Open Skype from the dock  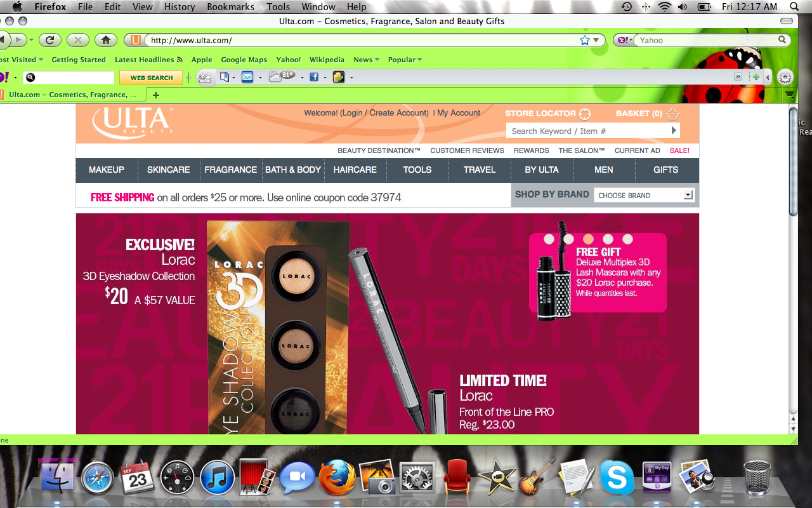point(617,478)
